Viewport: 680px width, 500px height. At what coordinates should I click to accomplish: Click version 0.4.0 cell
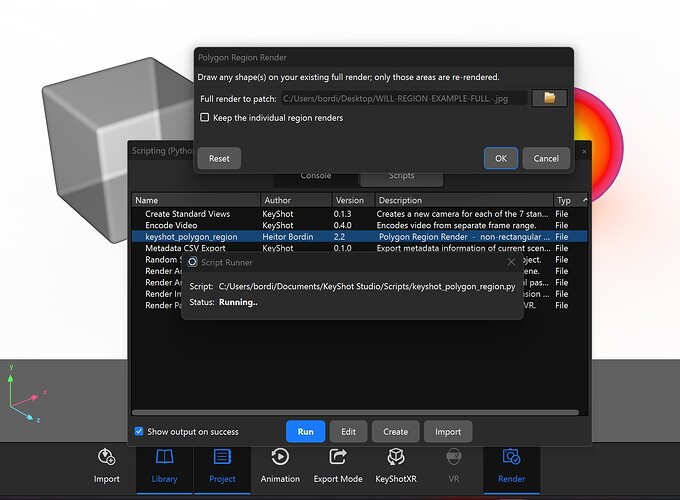click(x=342, y=225)
